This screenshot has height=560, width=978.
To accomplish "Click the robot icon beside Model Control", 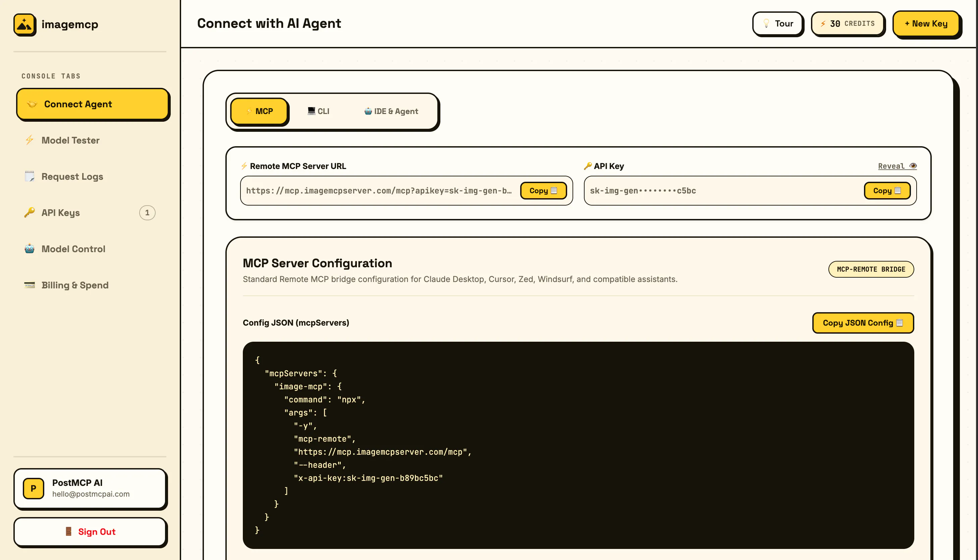I will coord(30,248).
